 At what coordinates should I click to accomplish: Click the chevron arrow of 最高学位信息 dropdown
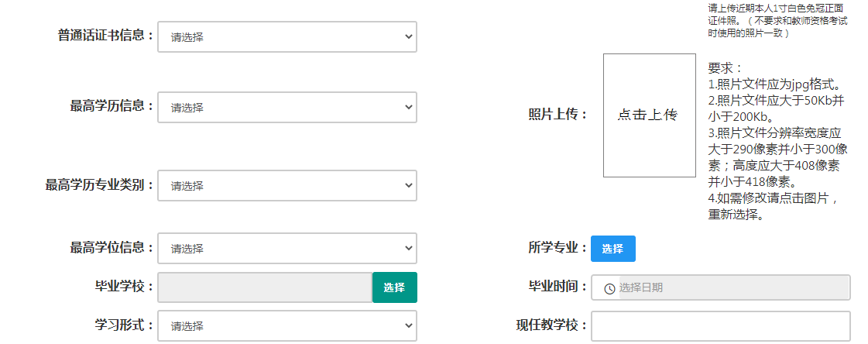[409, 248]
